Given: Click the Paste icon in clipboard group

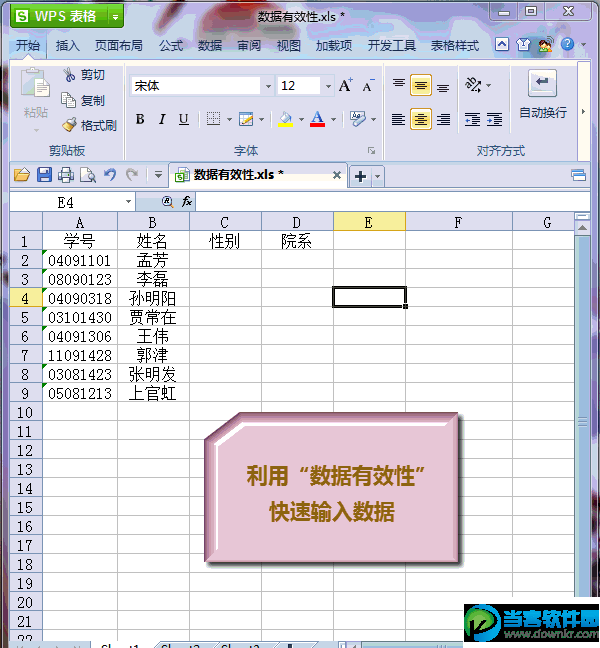Looking at the screenshot, I should point(36,83).
